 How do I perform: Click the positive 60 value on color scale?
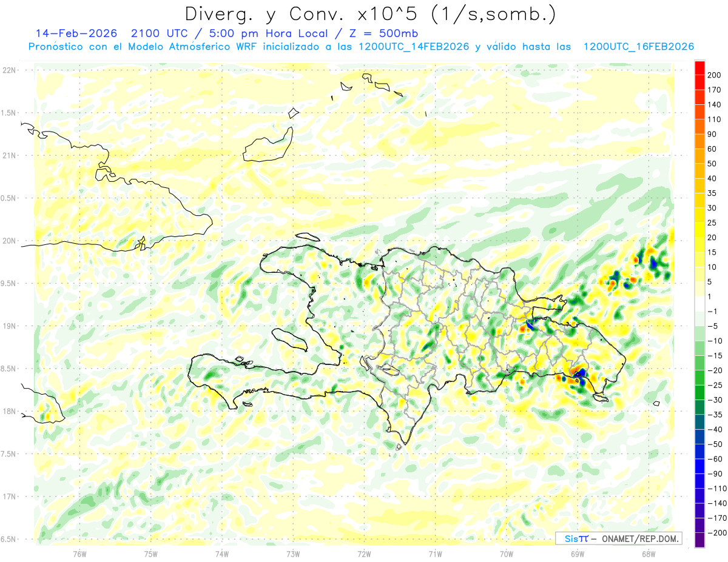(712, 149)
